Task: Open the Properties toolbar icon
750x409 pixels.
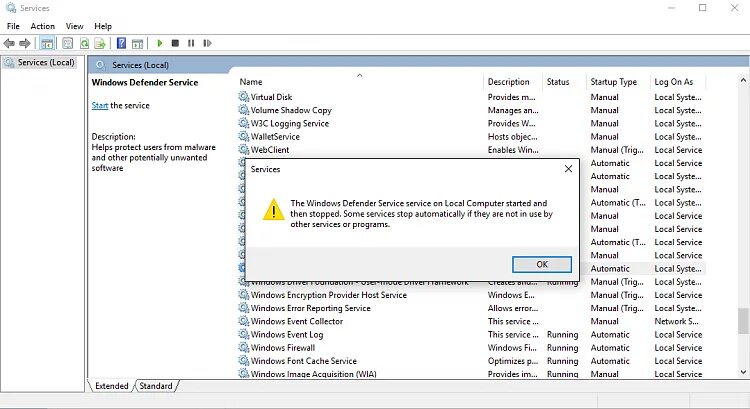Action: (x=68, y=44)
